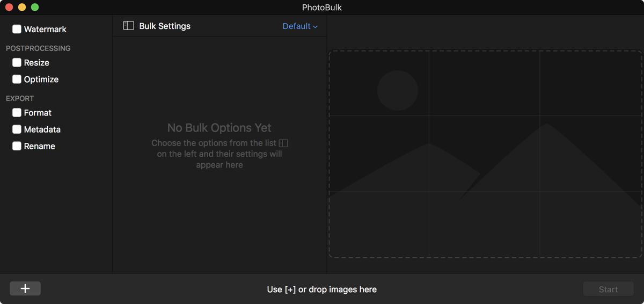Enable the Metadata checkbox
This screenshot has width=644, height=304.
click(17, 129)
